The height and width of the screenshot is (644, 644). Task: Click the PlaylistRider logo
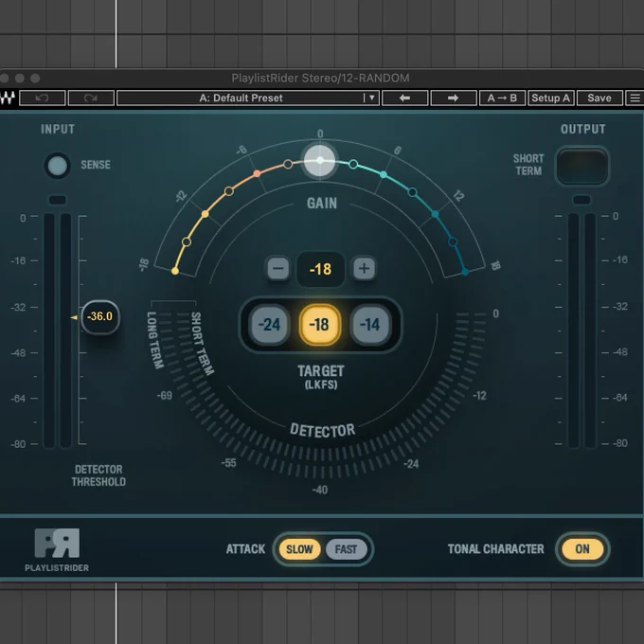[x=57, y=549]
